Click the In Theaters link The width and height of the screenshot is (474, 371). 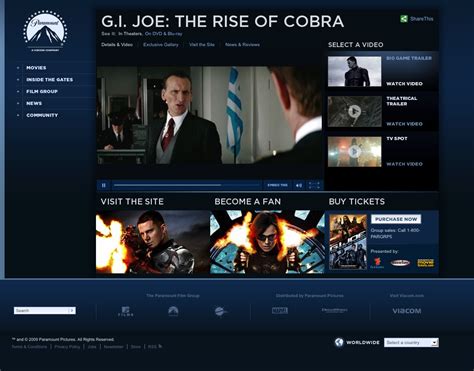(130, 34)
